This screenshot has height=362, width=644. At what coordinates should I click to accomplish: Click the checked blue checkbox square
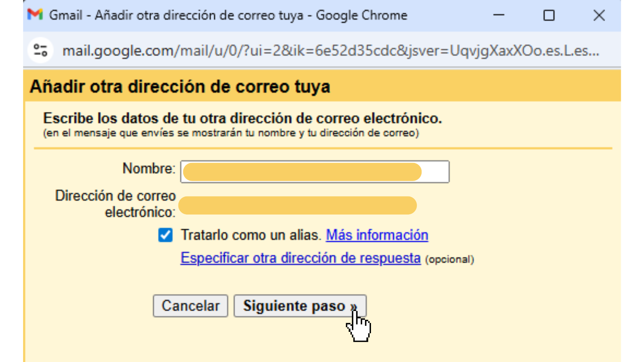click(165, 235)
